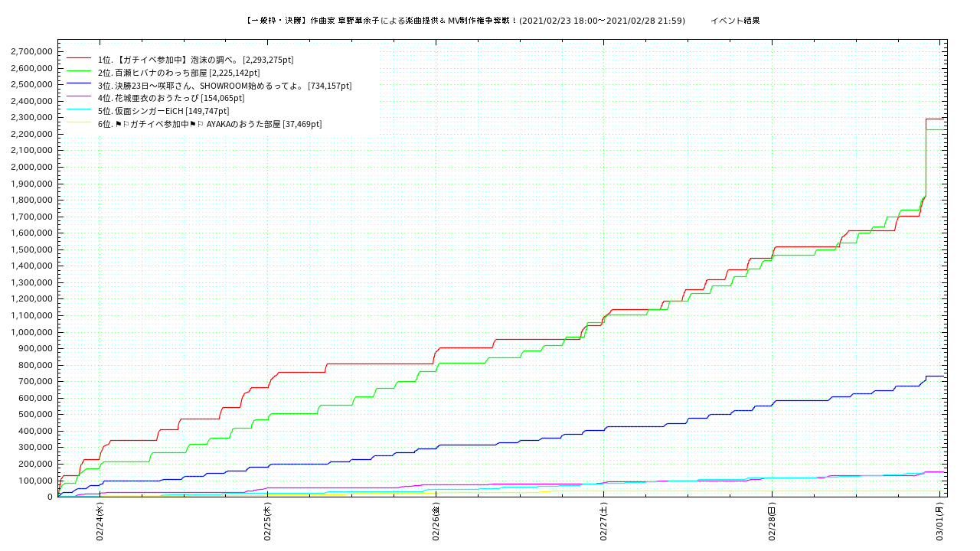Image resolution: width=980 pixels, height=551 pixels.
Task: Click the 02/28(日) date label
Action: [x=773, y=522]
